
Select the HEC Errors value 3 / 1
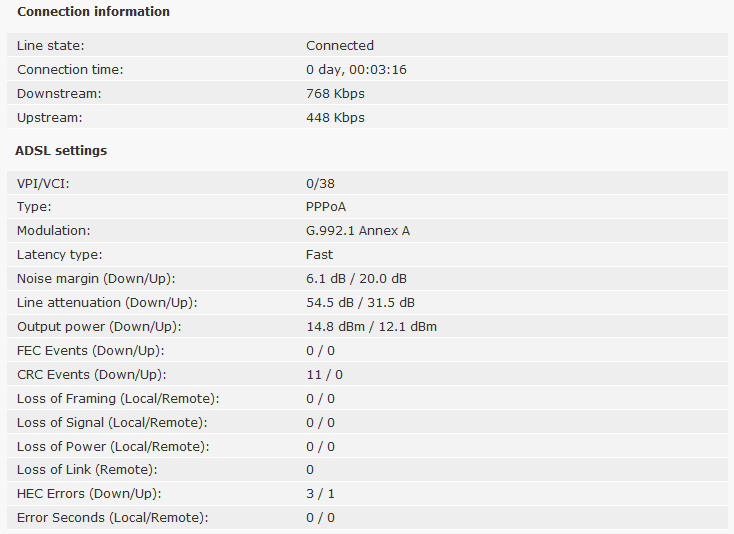(320, 494)
